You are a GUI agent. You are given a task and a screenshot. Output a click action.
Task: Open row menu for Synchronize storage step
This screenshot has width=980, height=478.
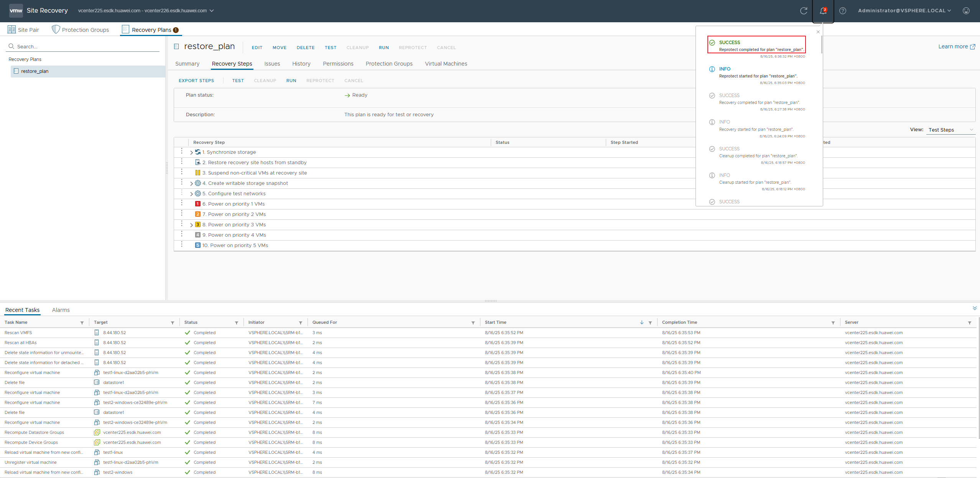point(182,151)
